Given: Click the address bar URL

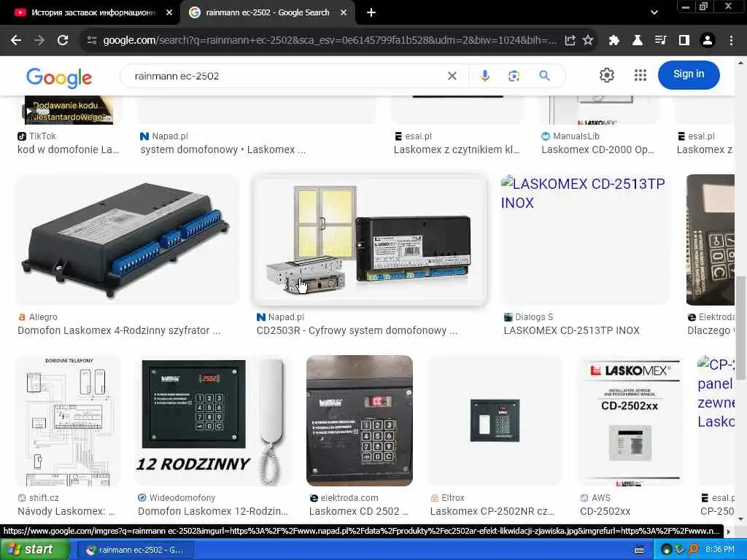Looking at the screenshot, I should click(x=329, y=41).
